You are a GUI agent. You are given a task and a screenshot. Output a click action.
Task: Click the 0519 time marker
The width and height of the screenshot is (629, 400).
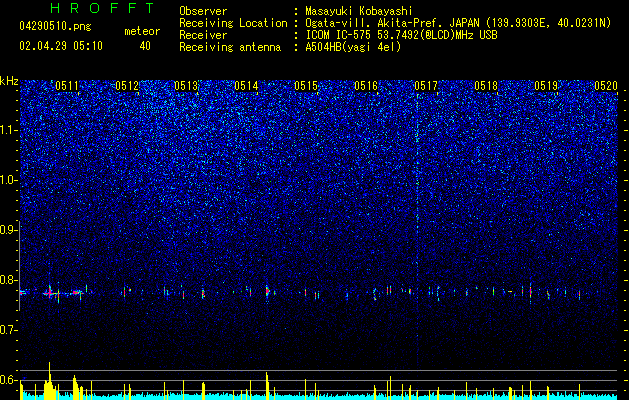coord(546,86)
